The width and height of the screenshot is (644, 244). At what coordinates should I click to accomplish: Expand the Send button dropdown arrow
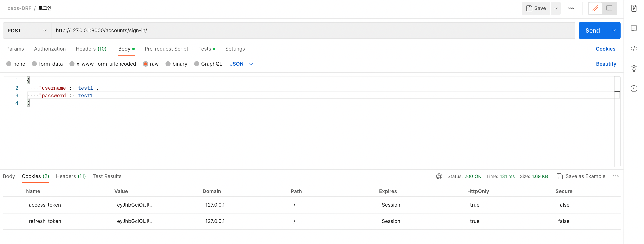614,30
